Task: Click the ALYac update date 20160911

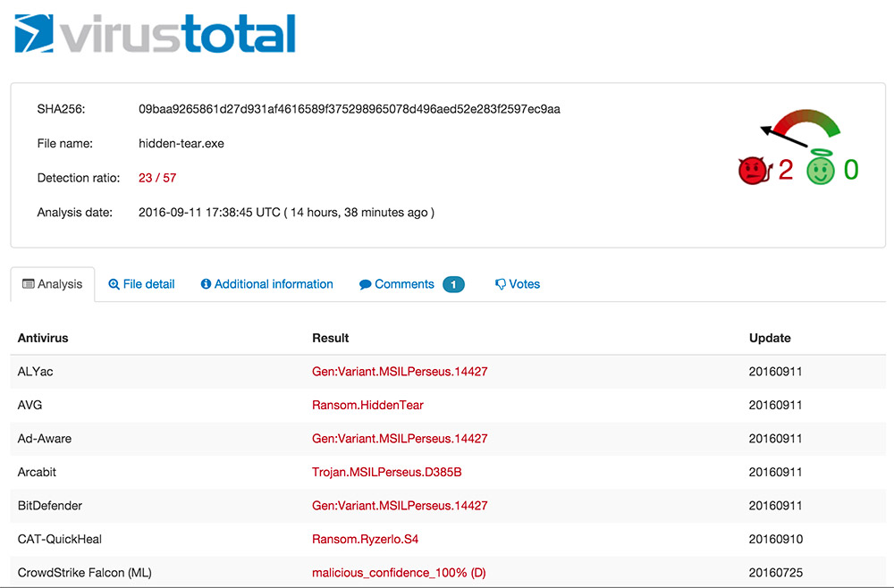Action: coord(775,372)
